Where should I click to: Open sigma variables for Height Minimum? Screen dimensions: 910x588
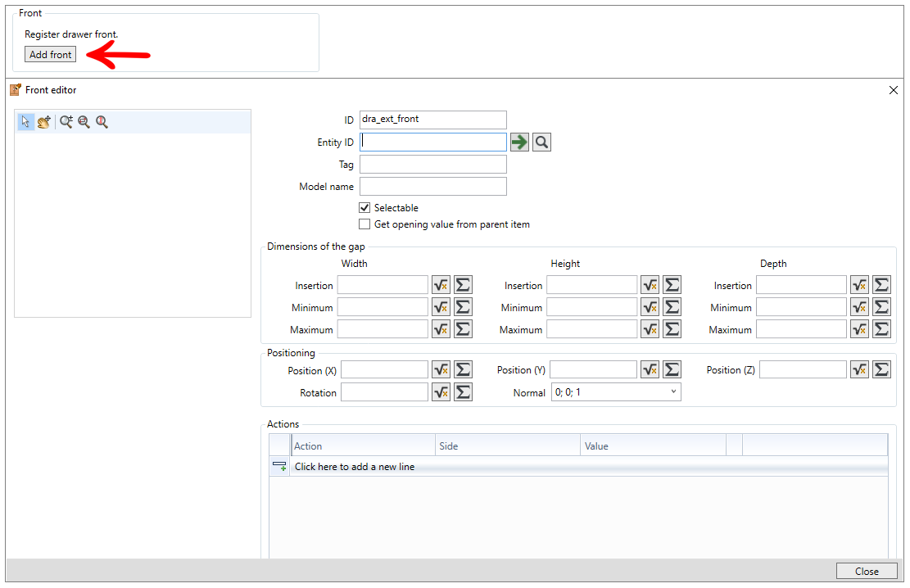(672, 307)
